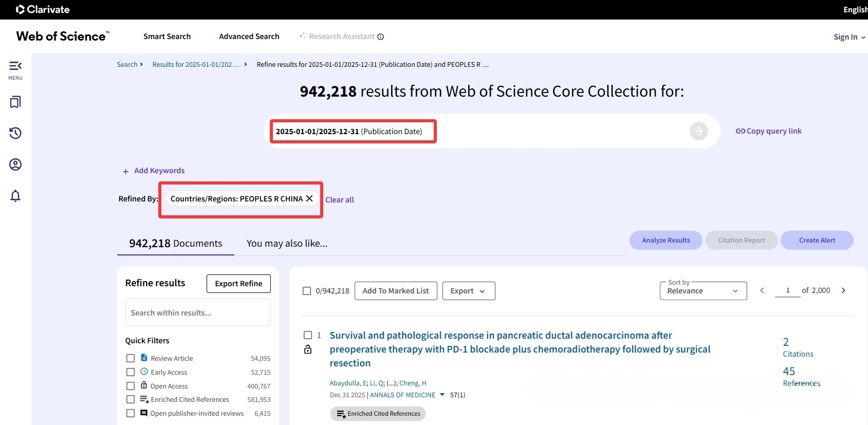Open the Research Assistant tab
The image size is (868, 425).
[342, 36]
